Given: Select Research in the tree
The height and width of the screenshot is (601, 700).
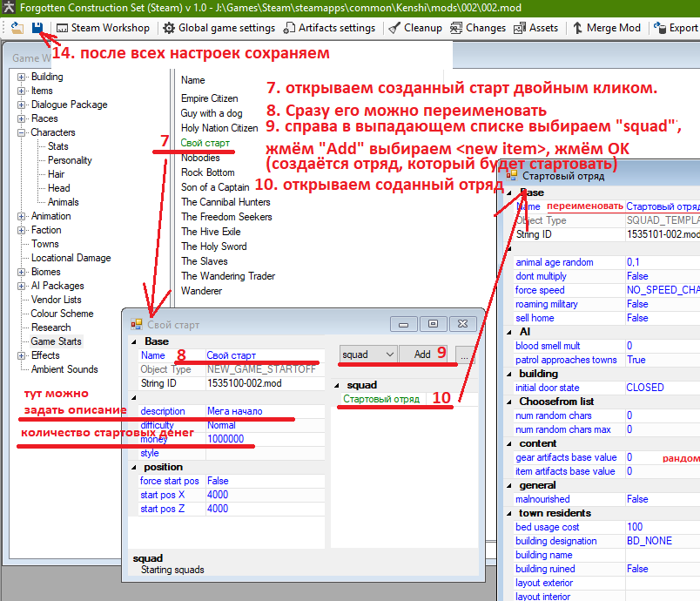Looking at the screenshot, I should pos(50,328).
